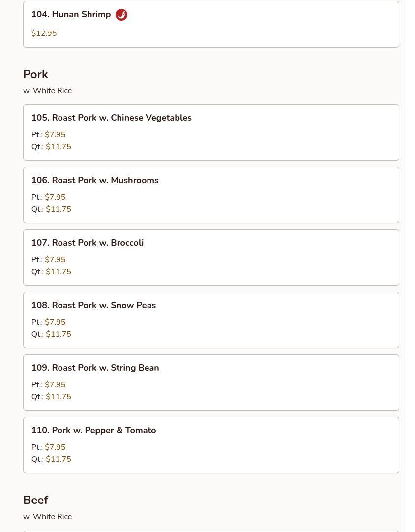Open the 104. Hunan Shrimp item
This screenshot has height=532, width=415.
71,15
